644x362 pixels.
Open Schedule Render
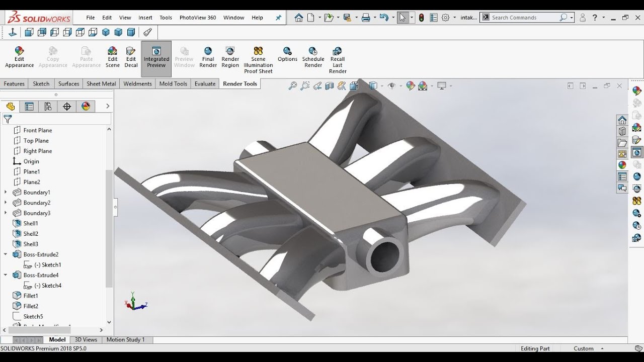pyautogui.click(x=313, y=57)
